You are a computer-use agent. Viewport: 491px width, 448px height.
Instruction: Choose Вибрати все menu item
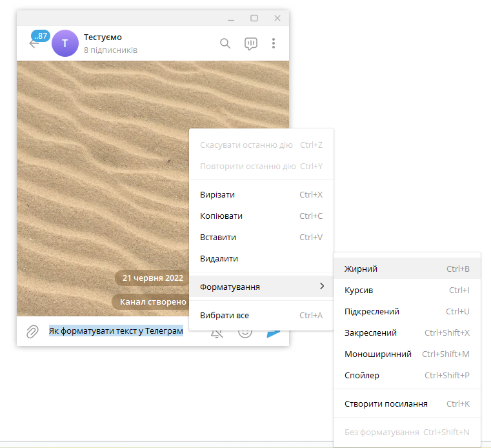[x=261, y=315]
